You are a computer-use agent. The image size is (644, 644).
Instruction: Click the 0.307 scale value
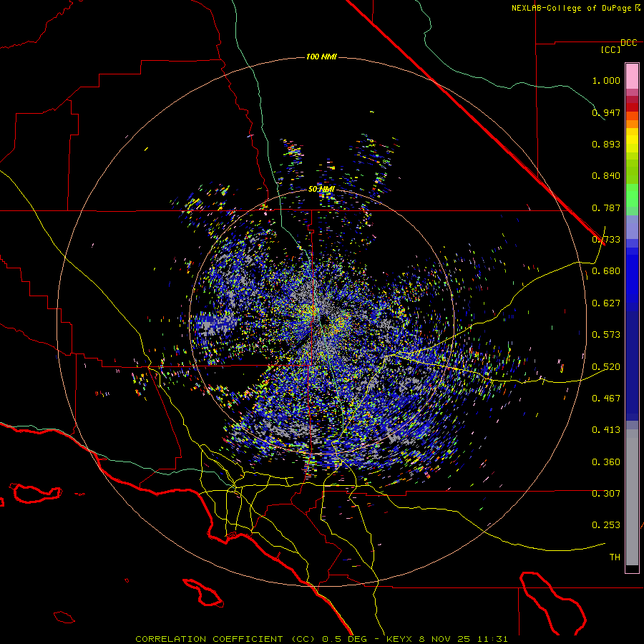click(606, 494)
